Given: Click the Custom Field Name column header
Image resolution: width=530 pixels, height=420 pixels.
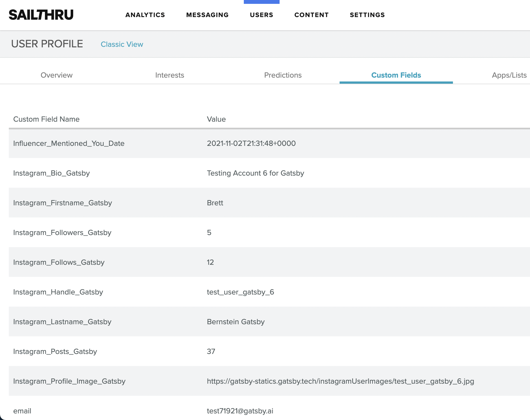Looking at the screenshot, I should click(x=46, y=119).
